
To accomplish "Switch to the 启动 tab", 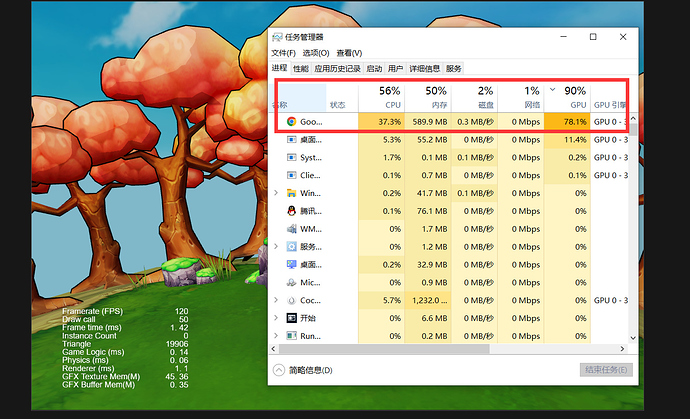I will [374, 69].
